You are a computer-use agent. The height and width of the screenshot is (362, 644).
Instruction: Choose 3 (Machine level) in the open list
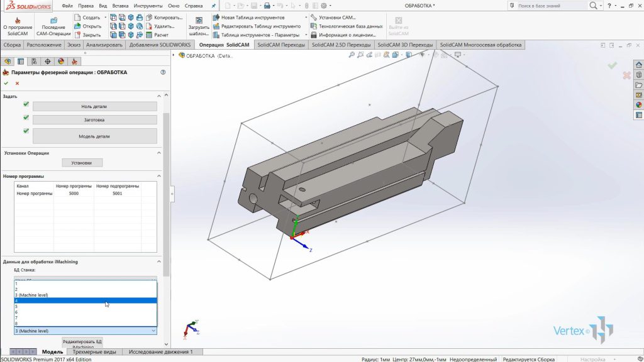[86, 295]
